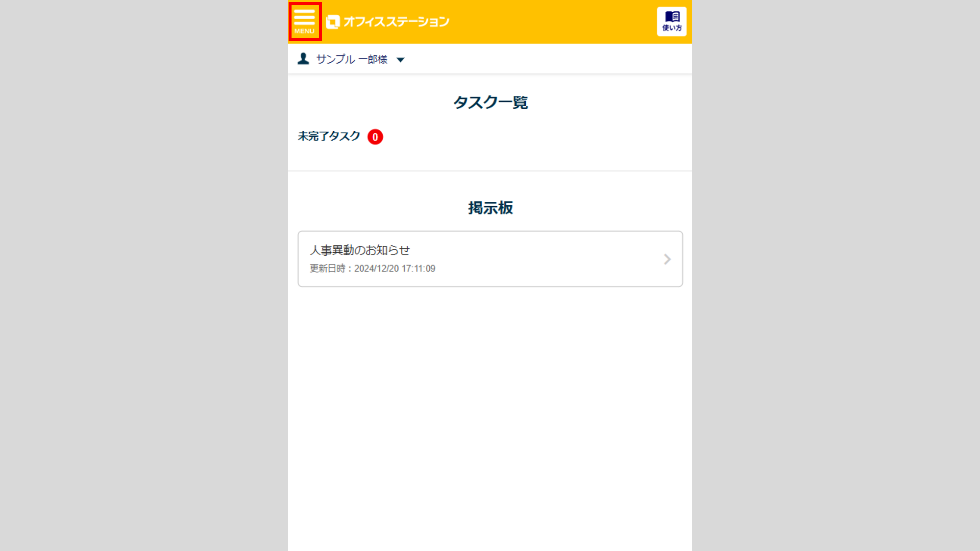
Task: Open the 使い方 guide book icon
Action: pos(671,22)
